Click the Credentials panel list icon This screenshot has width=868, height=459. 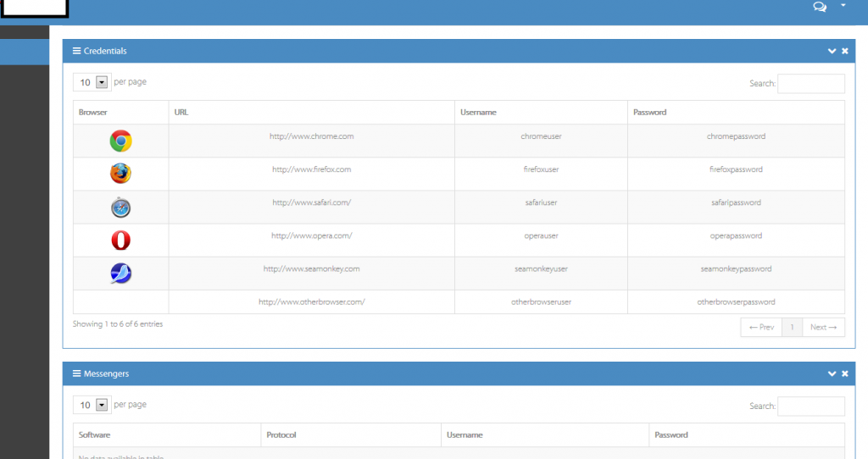[76, 51]
